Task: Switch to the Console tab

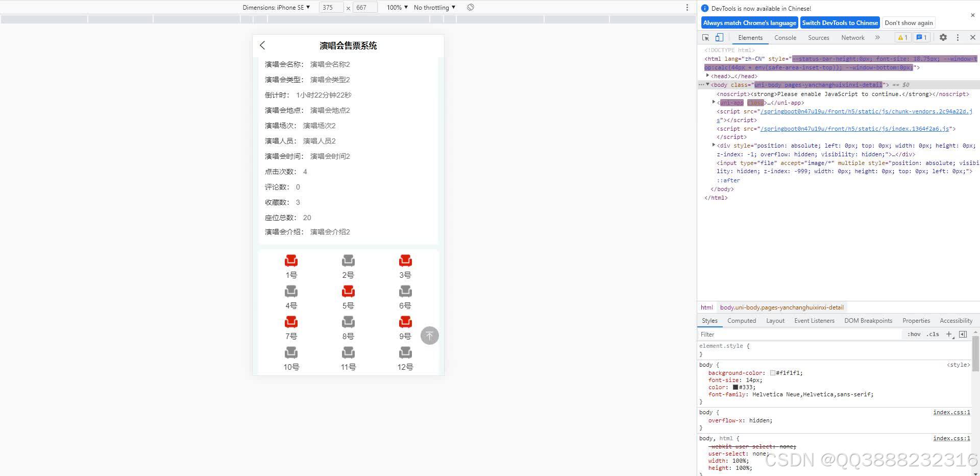Action: [785, 38]
